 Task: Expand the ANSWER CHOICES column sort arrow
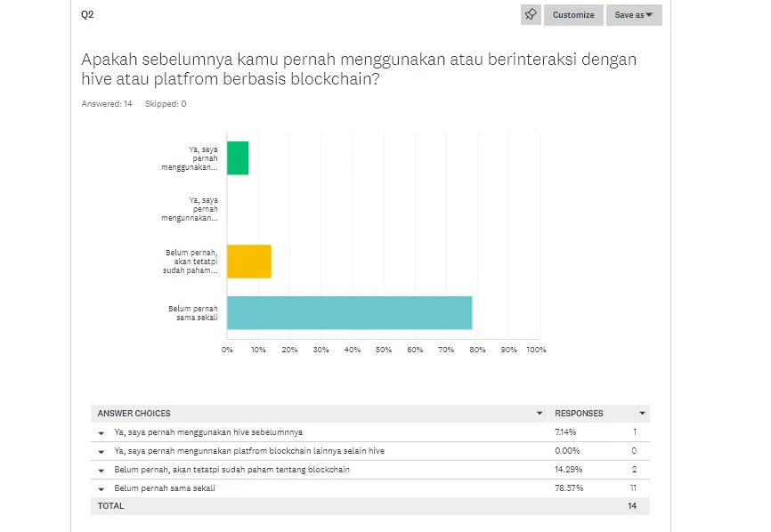point(539,413)
